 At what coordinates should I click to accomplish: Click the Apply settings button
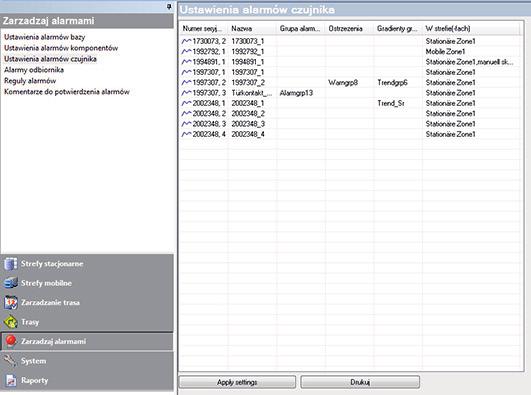pyautogui.click(x=237, y=382)
